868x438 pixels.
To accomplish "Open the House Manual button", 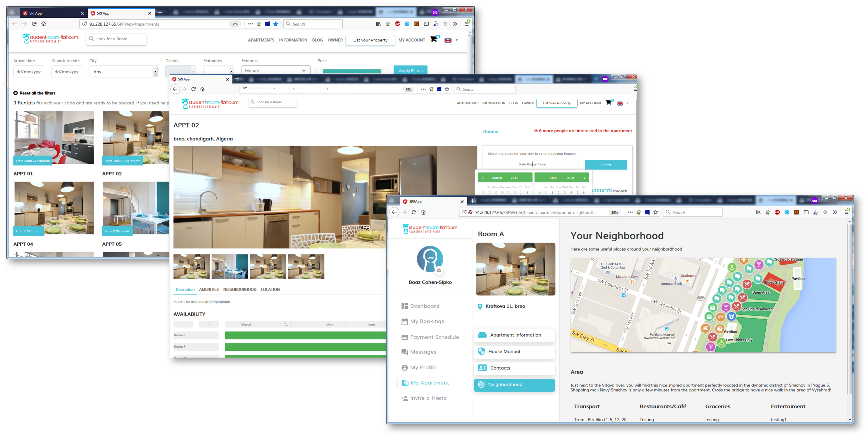I will [x=514, y=352].
